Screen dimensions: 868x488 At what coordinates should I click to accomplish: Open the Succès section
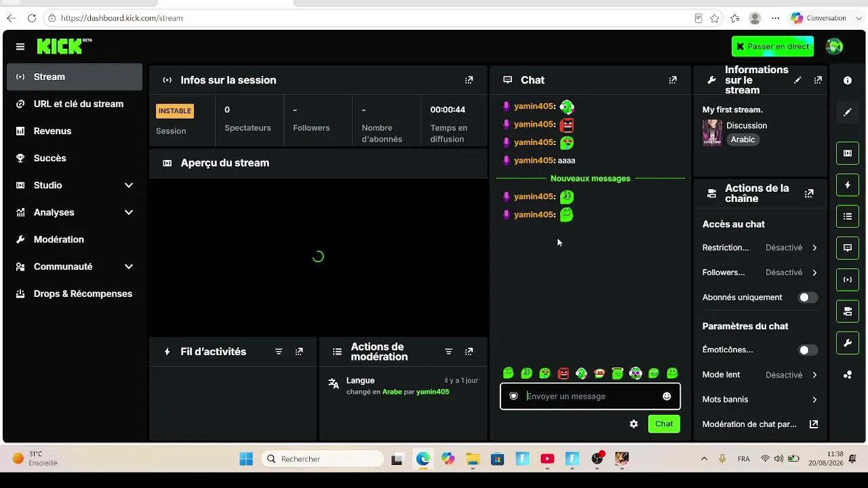(x=75, y=159)
